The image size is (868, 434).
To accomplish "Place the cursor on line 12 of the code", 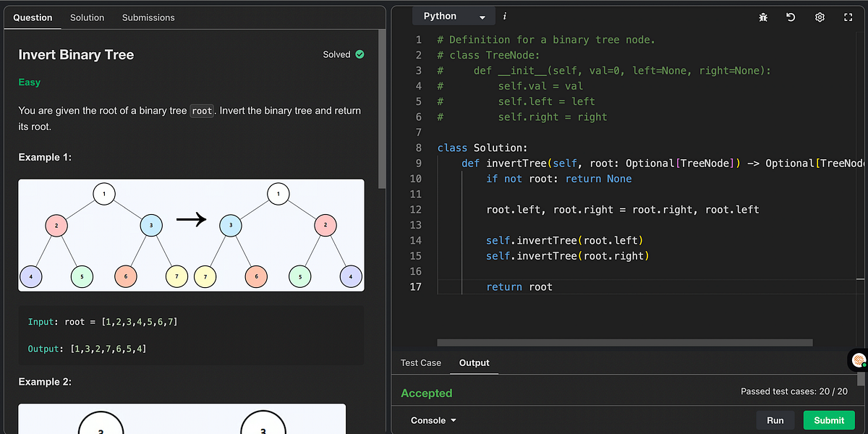I will tap(579, 209).
